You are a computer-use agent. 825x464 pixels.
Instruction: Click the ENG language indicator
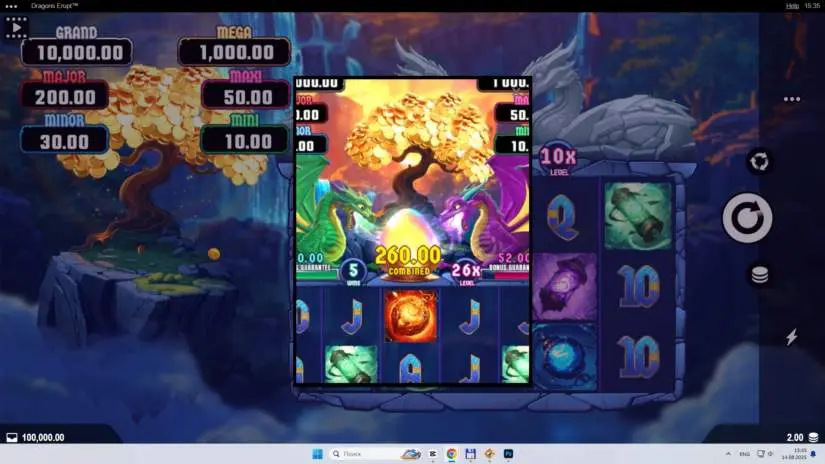point(744,453)
